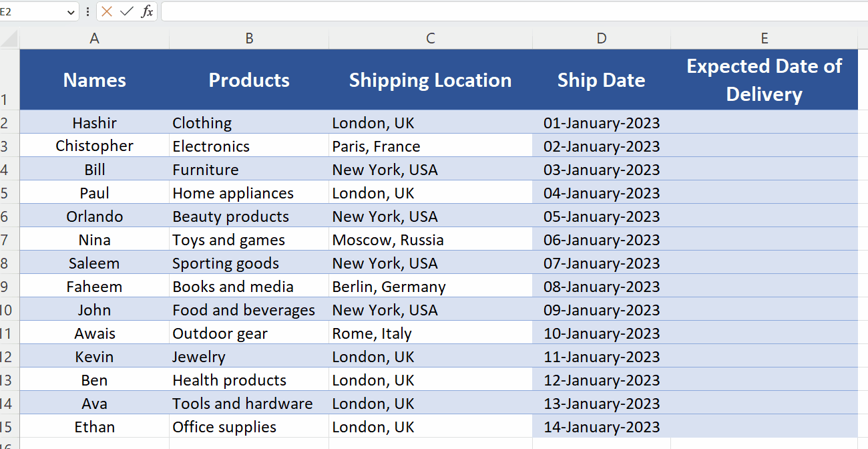This screenshot has height=449, width=868.
Task: Click the Select All corner triangle
Action: click(x=10, y=39)
